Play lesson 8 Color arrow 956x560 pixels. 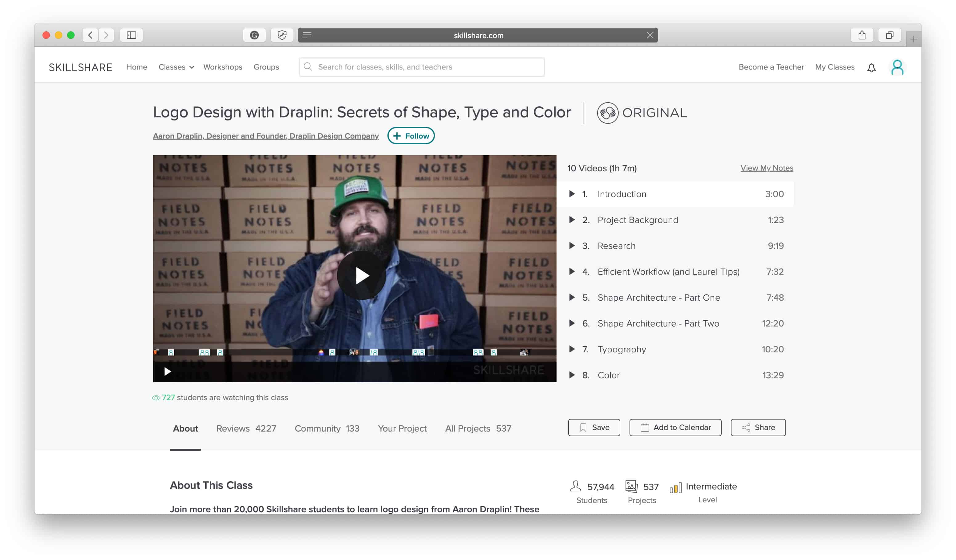point(572,375)
